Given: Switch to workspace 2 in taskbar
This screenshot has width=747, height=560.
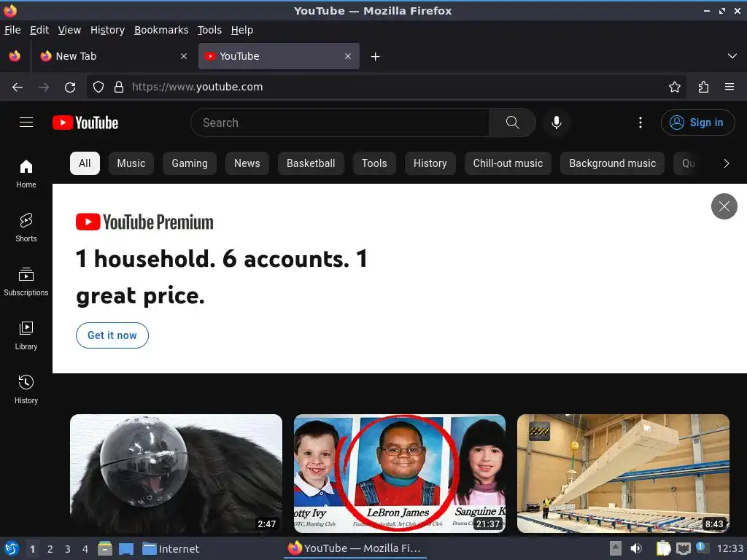Looking at the screenshot, I should (50, 549).
